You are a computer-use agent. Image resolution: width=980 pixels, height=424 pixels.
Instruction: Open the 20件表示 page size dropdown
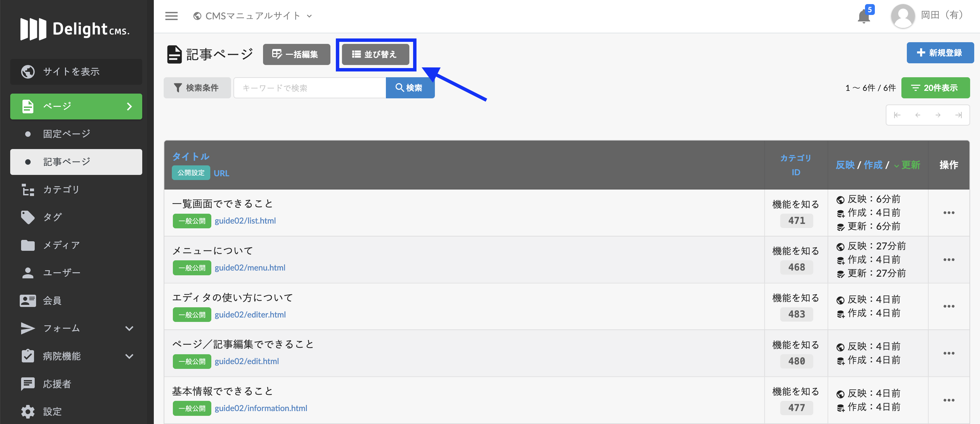[935, 88]
